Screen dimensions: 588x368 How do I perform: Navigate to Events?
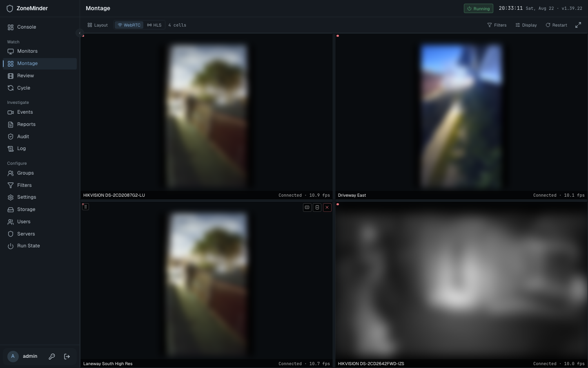click(40, 112)
